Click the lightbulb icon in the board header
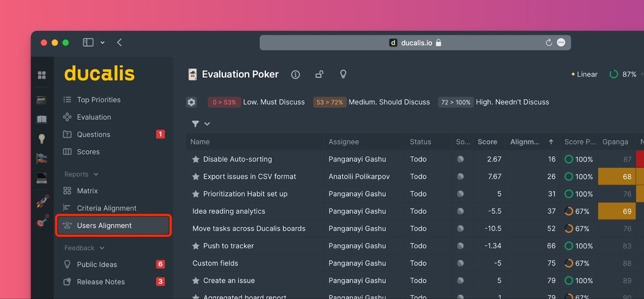Viewport: 644px width, 299px height. [343, 74]
